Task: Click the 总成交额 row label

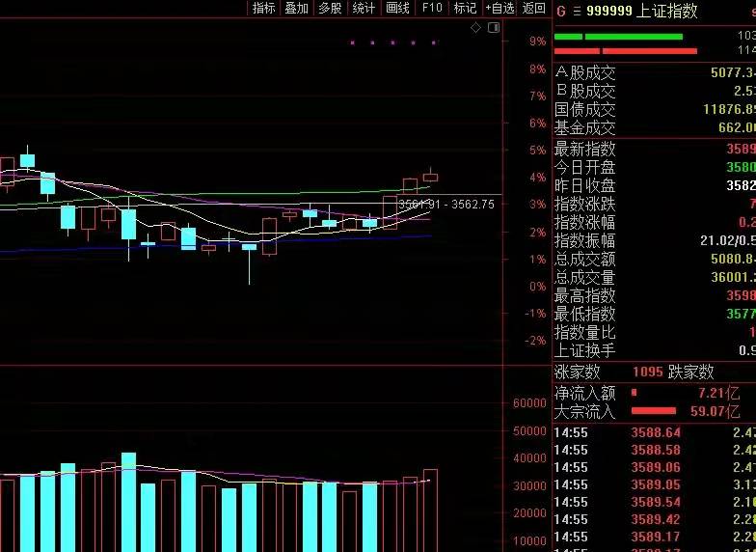Action: [x=584, y=259]
